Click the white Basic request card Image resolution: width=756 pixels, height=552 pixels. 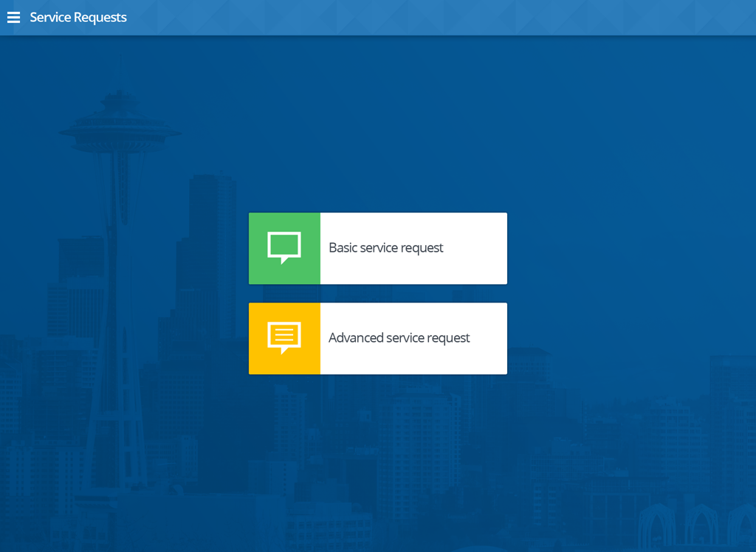click(x=413, y=248)
